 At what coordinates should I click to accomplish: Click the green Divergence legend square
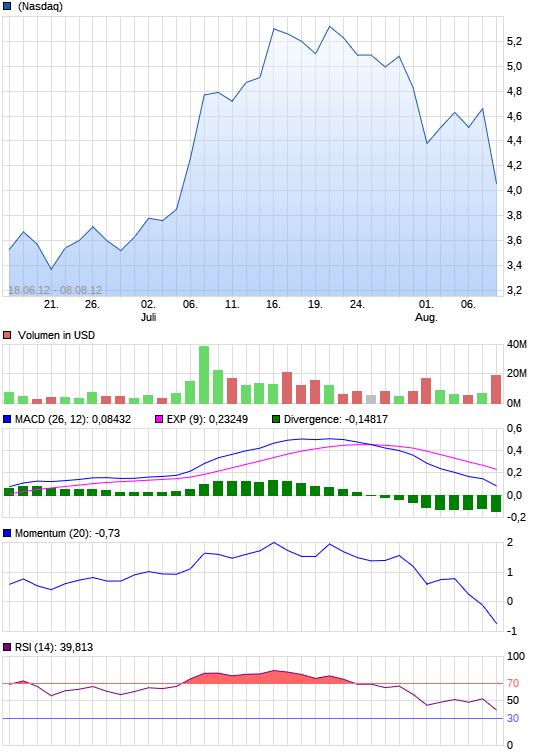coord(276,419)
